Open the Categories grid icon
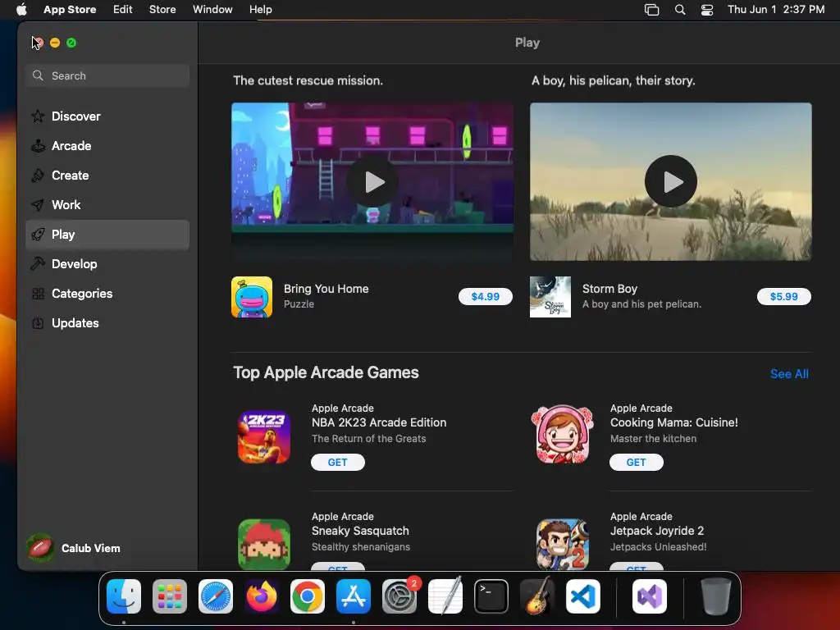 pyautogui.click(x=38, y=294)
